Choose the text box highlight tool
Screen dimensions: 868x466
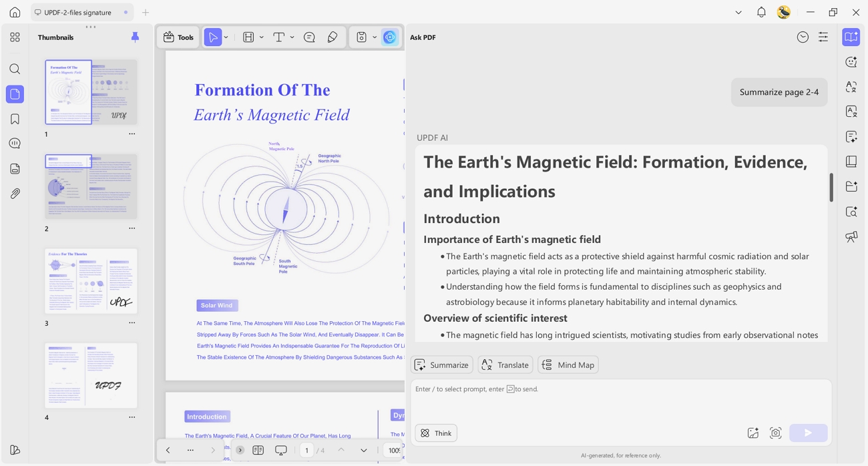point(248,37)
